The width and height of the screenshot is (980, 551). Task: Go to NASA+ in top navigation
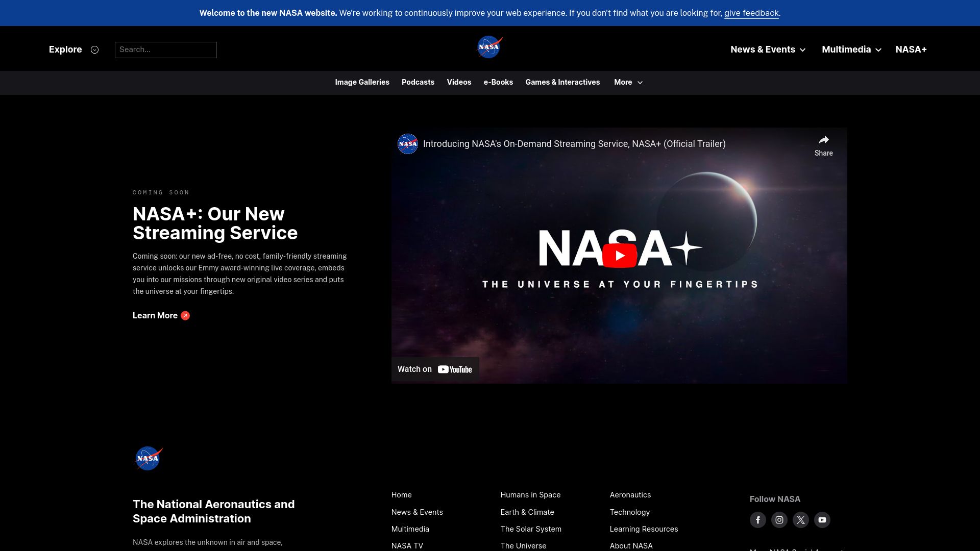click(x=911, y=49)
